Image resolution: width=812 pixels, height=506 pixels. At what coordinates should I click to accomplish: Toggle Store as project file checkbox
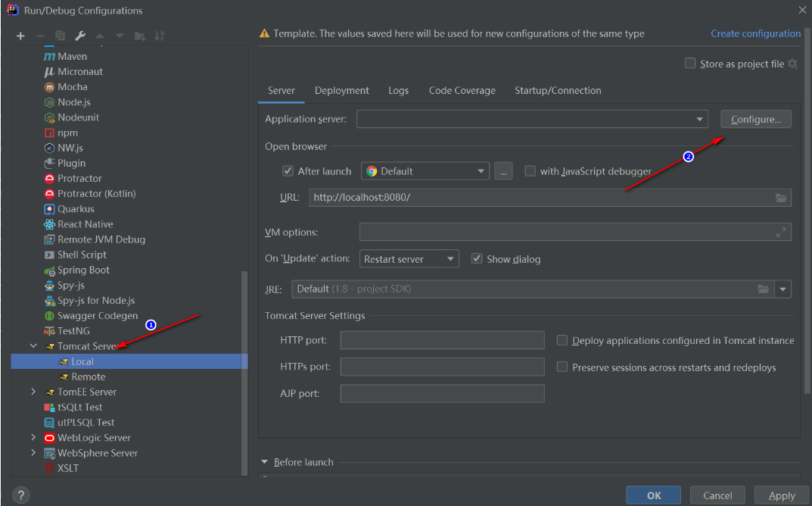click(690, 64)
